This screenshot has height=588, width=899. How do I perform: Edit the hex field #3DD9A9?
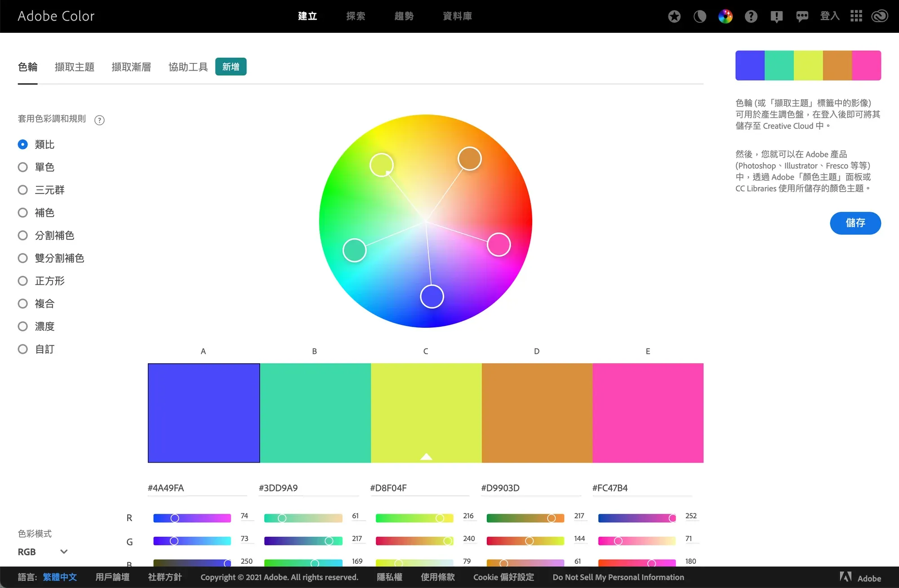coord(309,488)
